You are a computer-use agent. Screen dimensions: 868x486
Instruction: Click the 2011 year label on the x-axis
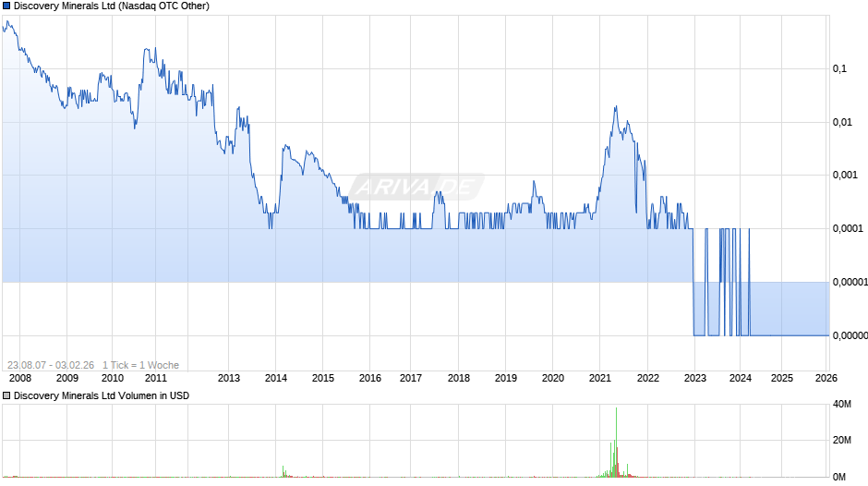coord(155,378)
